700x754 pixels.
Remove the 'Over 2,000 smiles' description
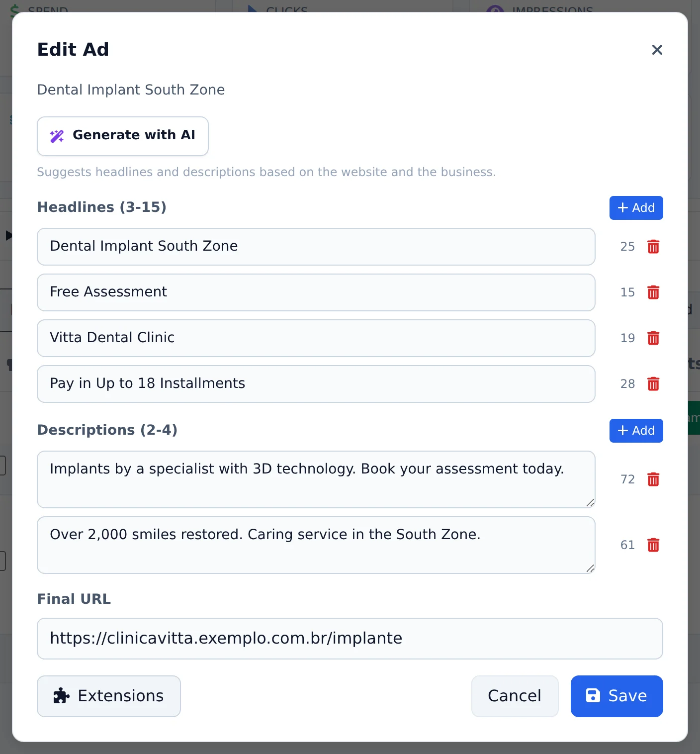653,545
